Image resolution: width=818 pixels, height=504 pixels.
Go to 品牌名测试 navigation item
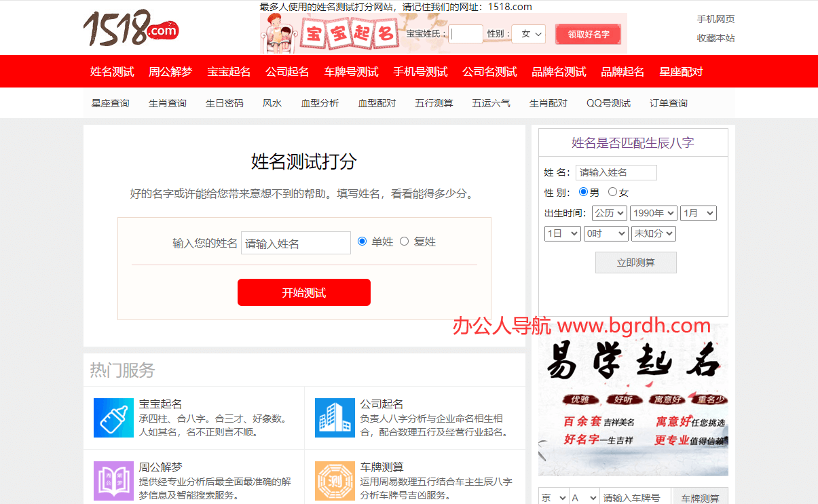(559, 72)
